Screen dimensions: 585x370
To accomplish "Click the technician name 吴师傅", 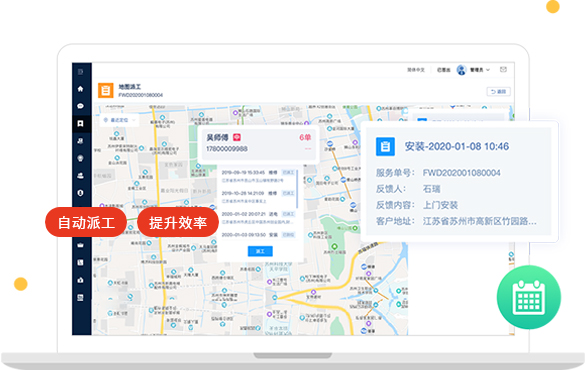I will point(217,137).
